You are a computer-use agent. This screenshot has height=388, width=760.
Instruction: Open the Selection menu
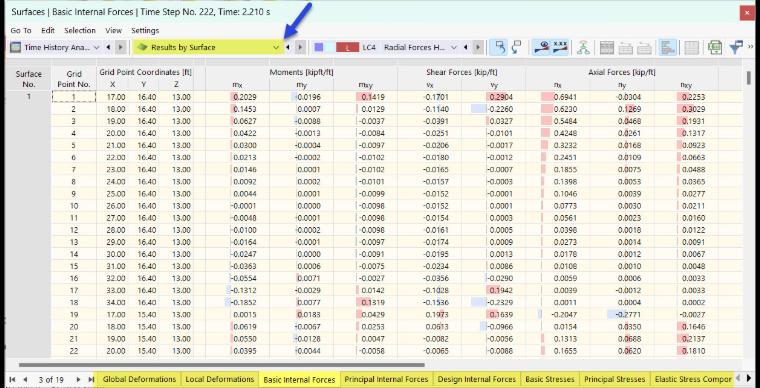[x=80, y=30]
